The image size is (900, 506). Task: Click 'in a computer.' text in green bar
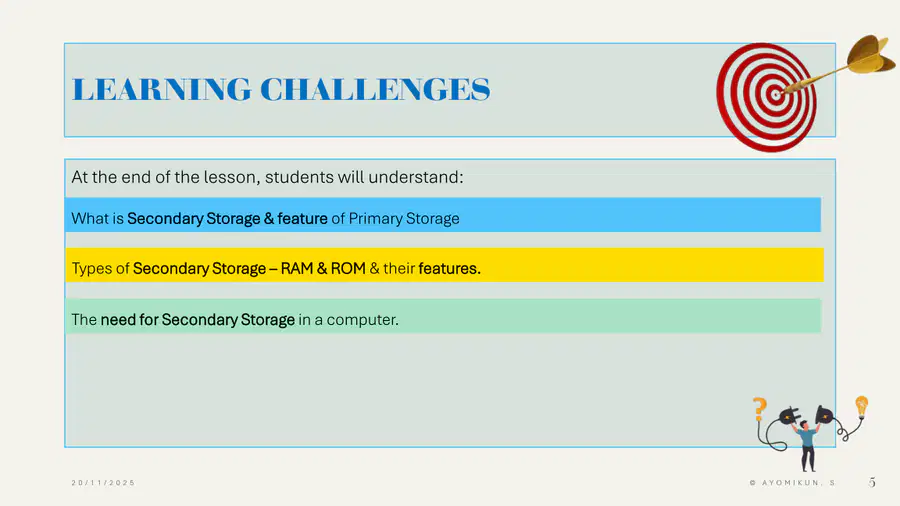[348, 320]
